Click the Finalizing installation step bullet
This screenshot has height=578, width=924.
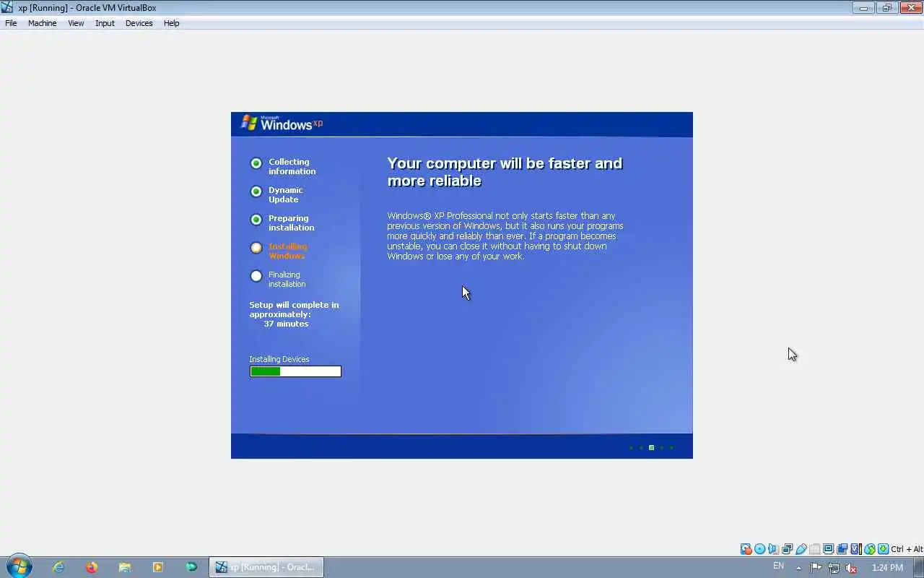(256, 276)
